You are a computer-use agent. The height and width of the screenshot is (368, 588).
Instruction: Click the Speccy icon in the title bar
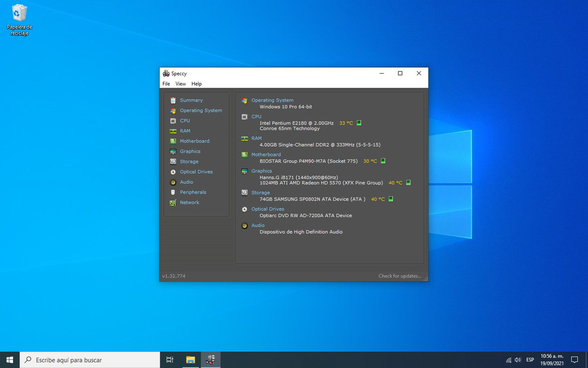pos(166,74)
